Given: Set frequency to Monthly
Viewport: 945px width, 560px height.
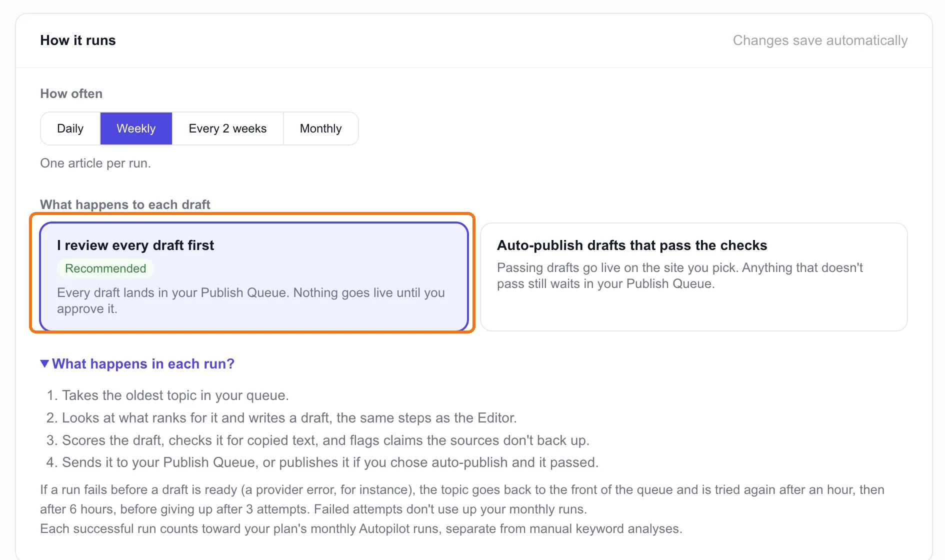Looking at the screenshot, I should click(x=320, y=128).
